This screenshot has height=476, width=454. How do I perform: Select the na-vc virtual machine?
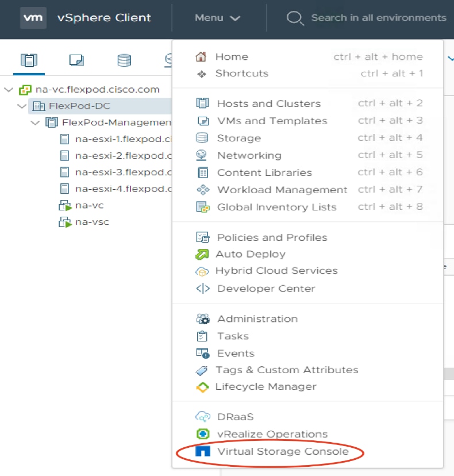pos(90,205)
